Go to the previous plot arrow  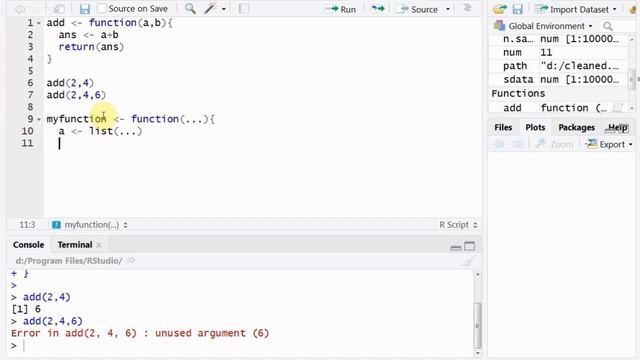[499, 144]
